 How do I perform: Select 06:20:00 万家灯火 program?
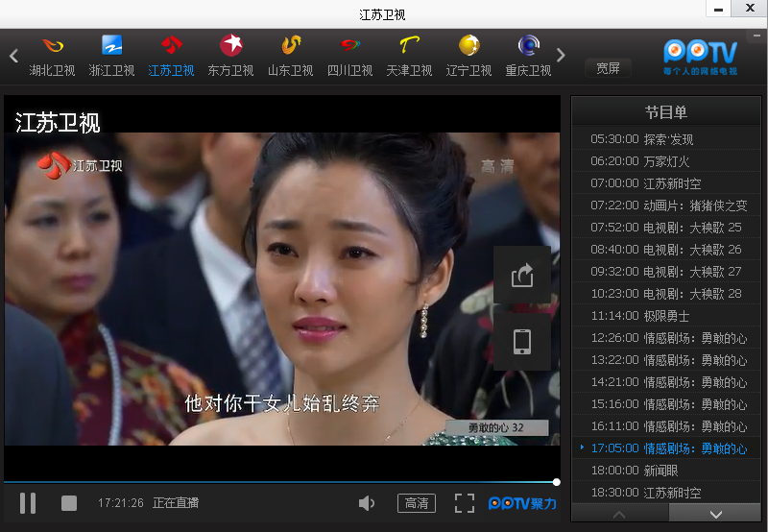point(666,161)
